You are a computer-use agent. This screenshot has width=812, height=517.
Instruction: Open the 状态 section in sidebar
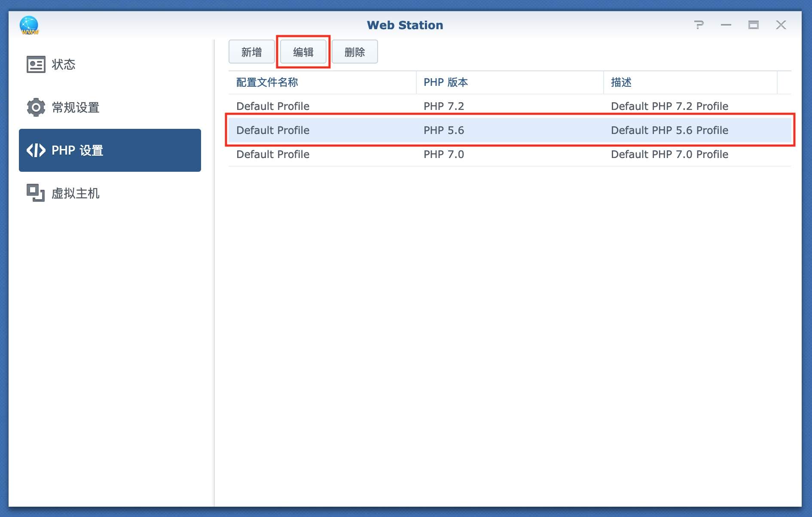(110, 64)
